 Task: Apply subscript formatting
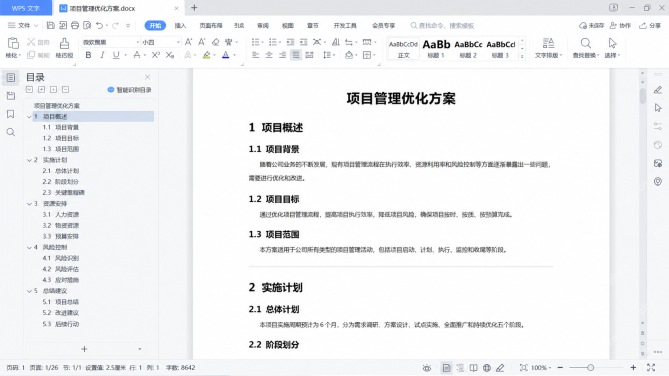[x=170, y=55]
